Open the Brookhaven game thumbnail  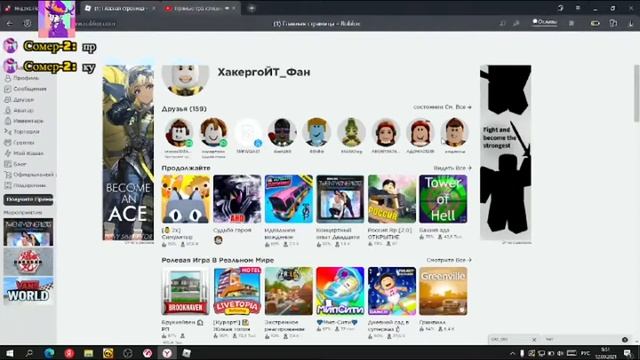(x=186, y=291)
